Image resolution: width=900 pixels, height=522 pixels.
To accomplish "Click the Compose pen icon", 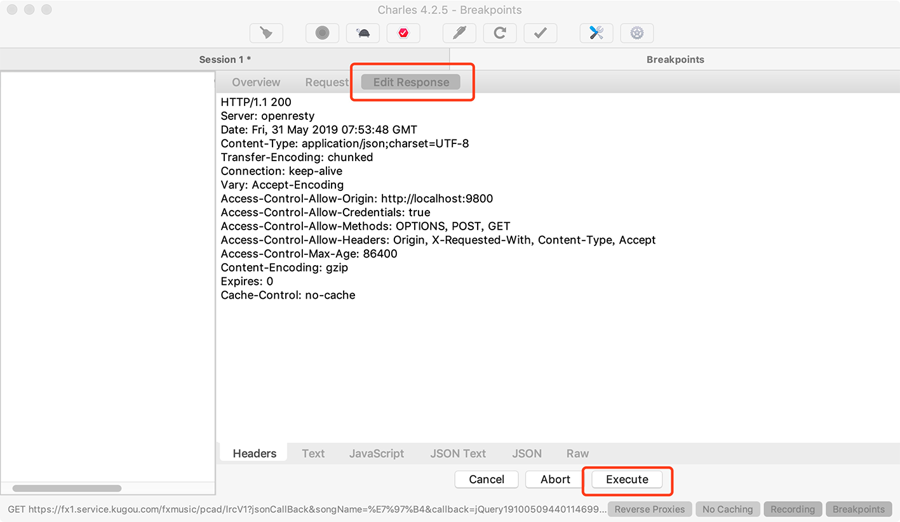I will coord(459,33).
